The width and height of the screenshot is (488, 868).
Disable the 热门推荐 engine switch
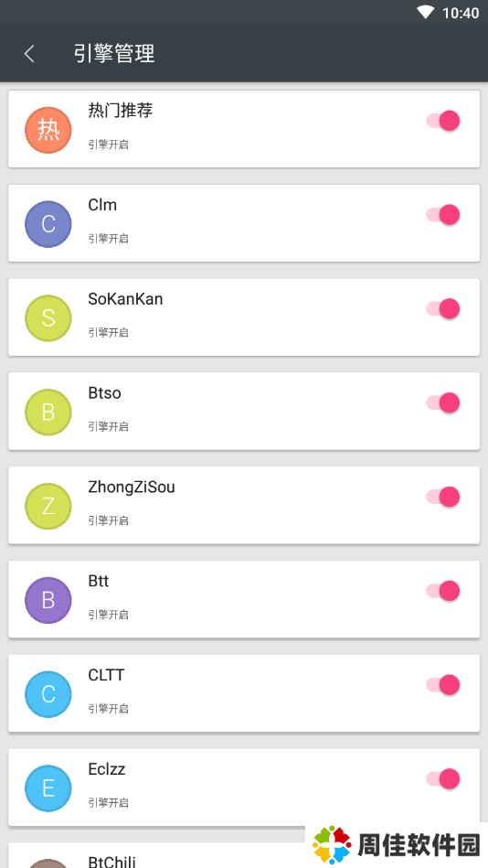pos(443,121)
